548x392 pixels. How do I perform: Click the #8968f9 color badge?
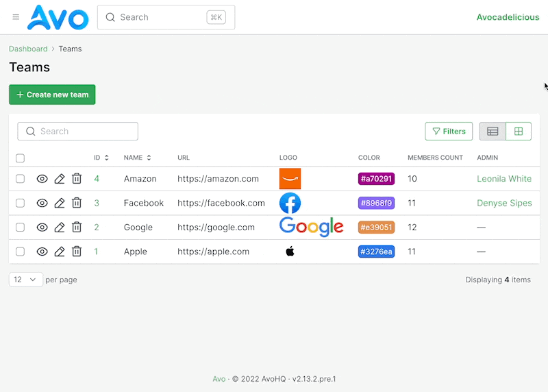376,203
